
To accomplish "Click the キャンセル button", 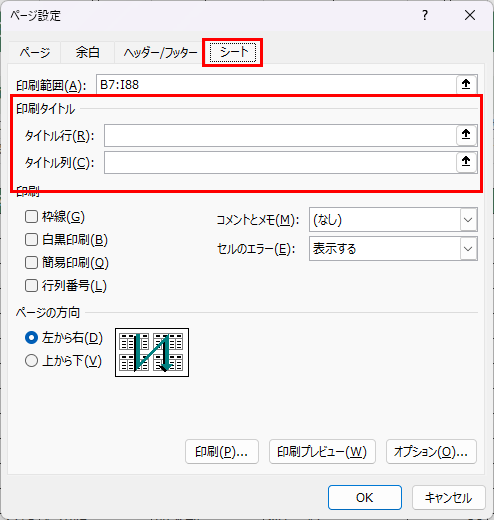I will point(448,498).
